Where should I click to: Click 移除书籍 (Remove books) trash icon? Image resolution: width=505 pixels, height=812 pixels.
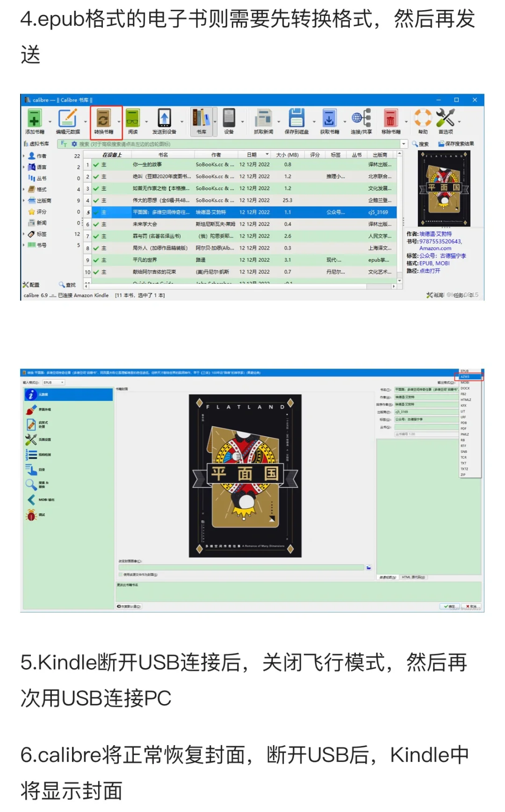coord(390,118)
